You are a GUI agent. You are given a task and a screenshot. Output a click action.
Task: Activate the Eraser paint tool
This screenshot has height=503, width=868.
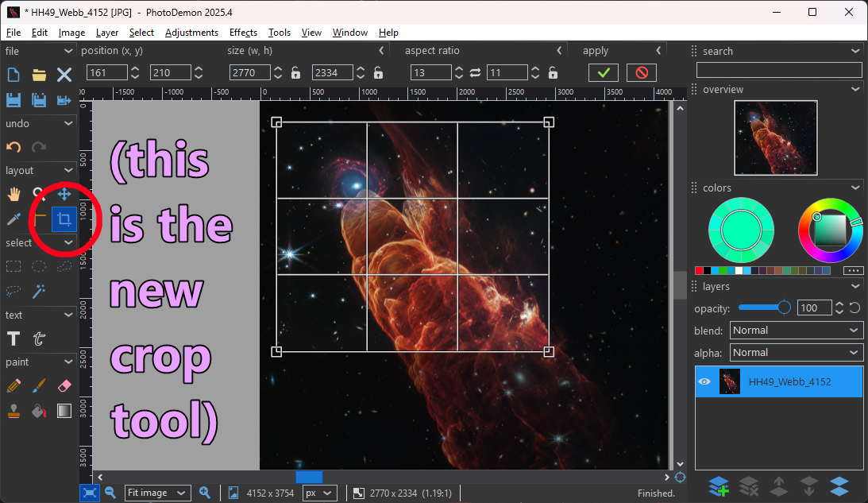(x=64, y=385)
